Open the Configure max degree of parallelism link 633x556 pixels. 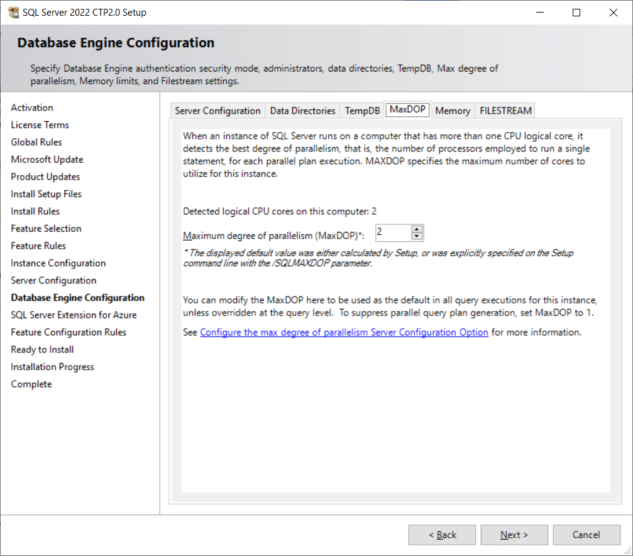pyautogui.click(x=344, y=332)
